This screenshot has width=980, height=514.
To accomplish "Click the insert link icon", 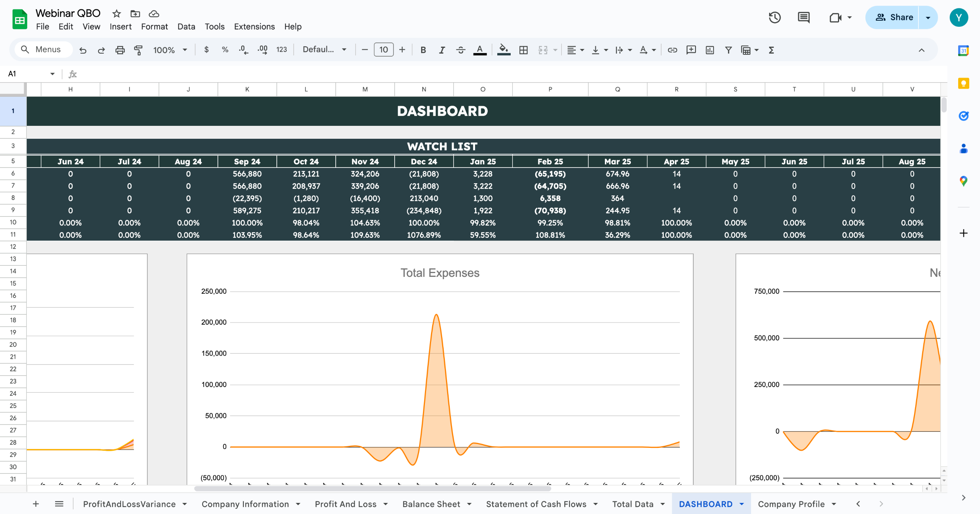I will coord(672,50).
